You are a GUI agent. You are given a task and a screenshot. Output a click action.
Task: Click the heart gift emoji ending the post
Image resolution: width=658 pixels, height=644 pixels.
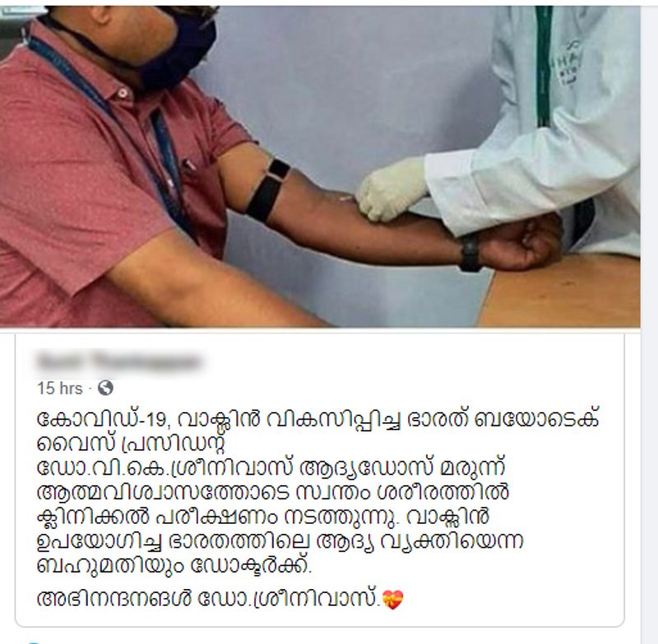click(x=393, y=599)
